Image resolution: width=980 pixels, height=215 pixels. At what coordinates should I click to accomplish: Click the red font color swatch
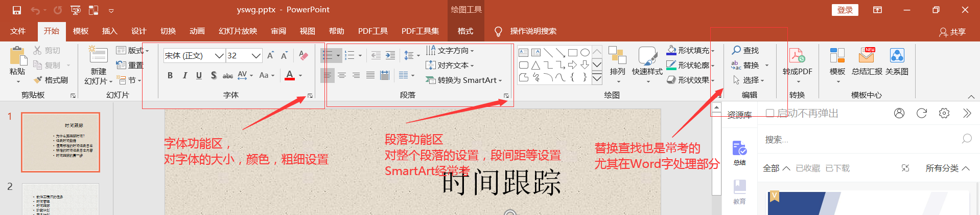click(290, 76)
